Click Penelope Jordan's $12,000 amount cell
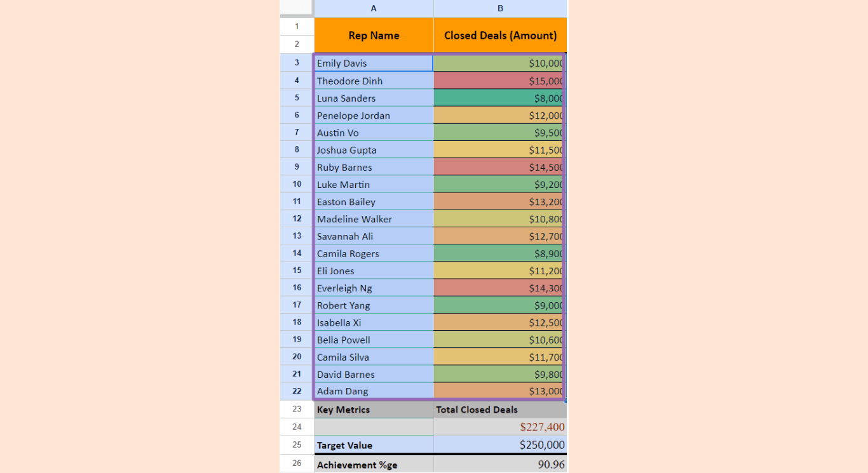This screenshot has height=473, width=868. (499, 115)
